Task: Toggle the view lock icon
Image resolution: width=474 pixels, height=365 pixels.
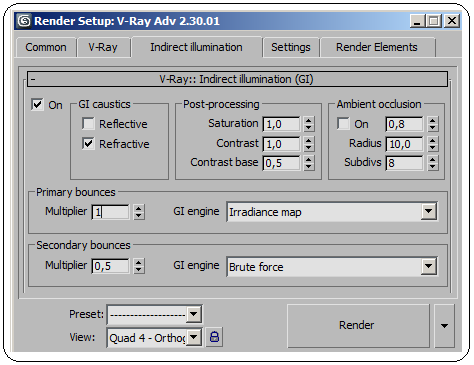Action: pos(214,337)
